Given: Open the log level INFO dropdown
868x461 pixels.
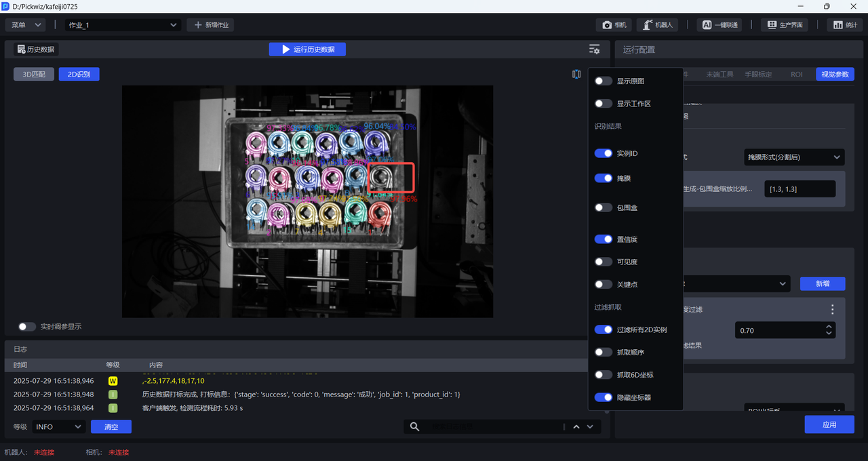Looking at the screenshot, I should [x=58, y=426].
